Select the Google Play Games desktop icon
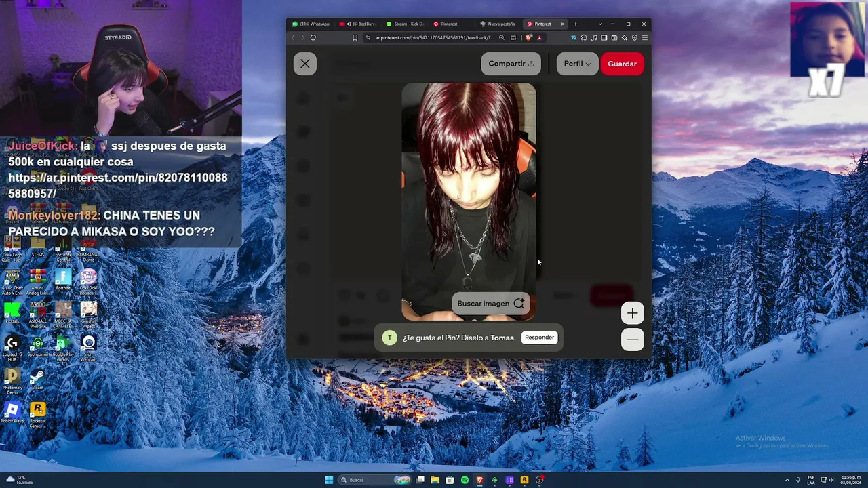868x488 pixels. point(63,348)
